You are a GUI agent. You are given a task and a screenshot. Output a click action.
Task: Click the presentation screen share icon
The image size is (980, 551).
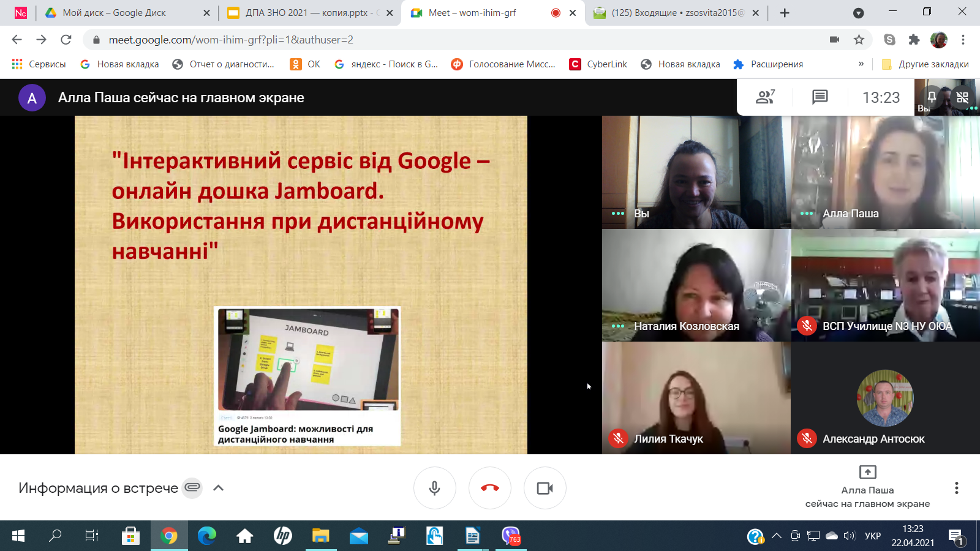click(x=867, y=472)
